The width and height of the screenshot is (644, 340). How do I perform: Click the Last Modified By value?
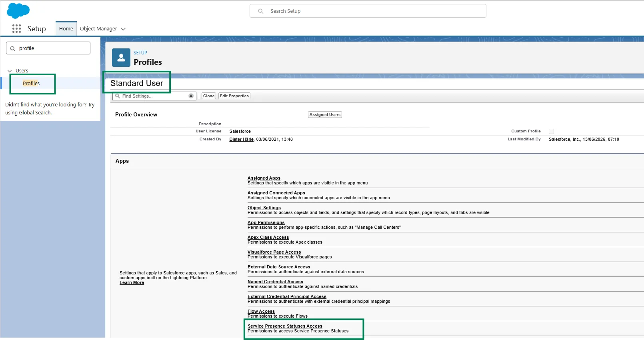[x=584, y=139]
